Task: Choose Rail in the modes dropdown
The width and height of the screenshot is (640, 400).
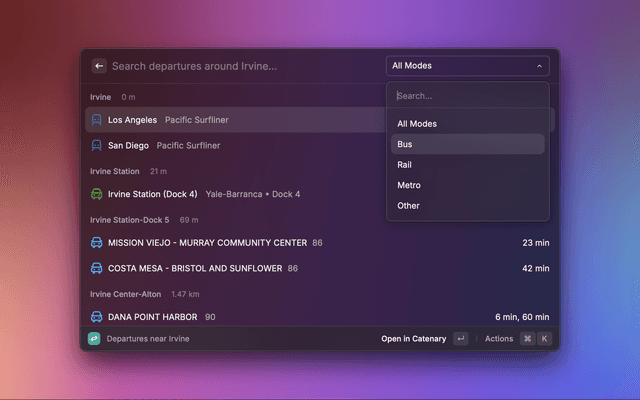Action: 467,165
